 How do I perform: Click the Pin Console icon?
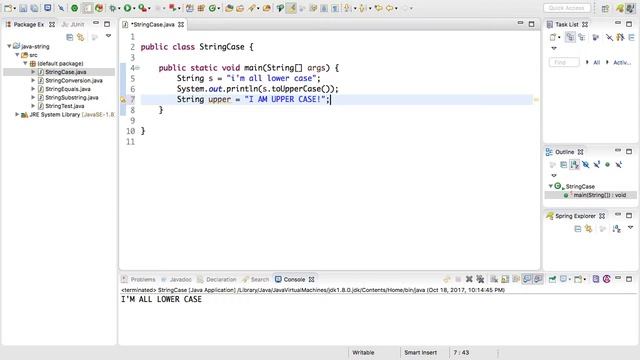coord(552,279)
